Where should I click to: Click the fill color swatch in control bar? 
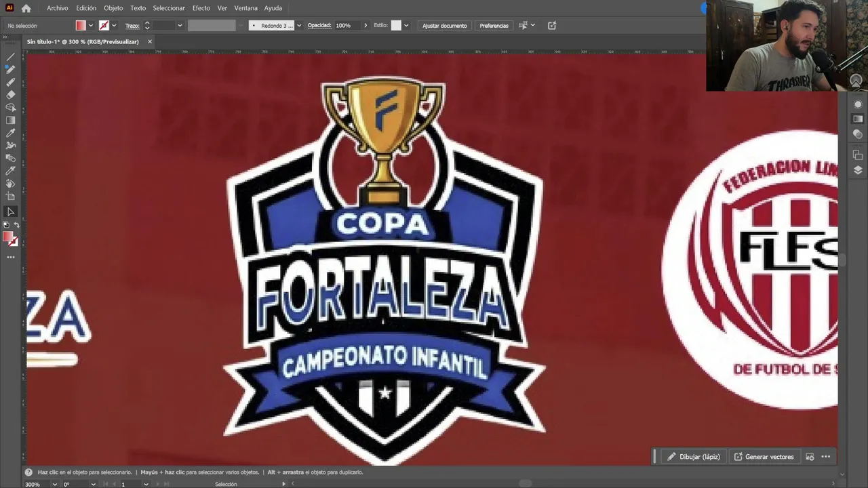pos(81,26)
